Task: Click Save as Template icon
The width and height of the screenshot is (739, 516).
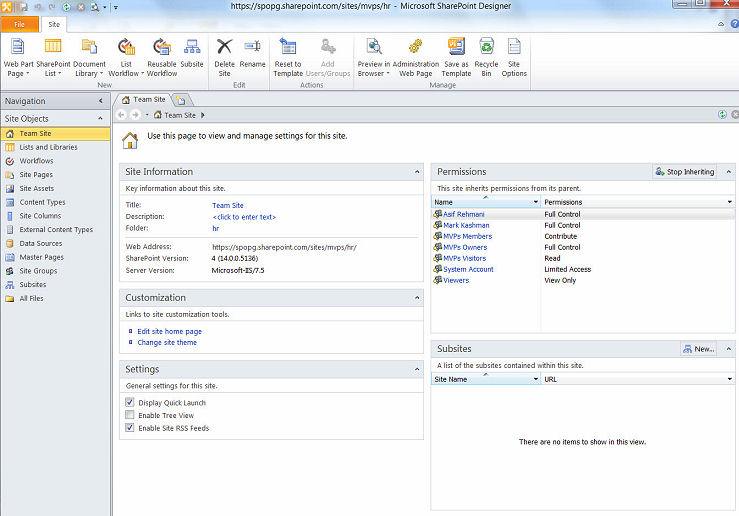Action: click(x=456, y=47)
